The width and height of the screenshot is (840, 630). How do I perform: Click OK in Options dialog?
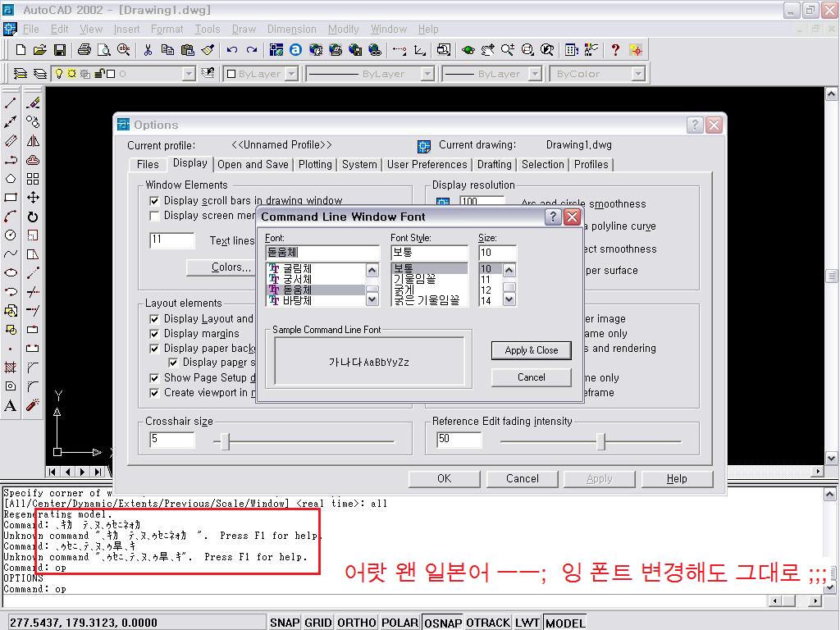point(444,478)
